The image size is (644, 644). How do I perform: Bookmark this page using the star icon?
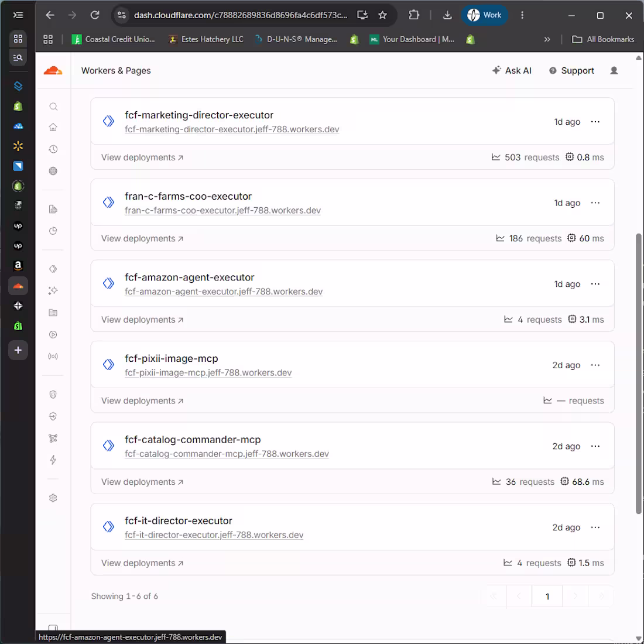[383, 15]
